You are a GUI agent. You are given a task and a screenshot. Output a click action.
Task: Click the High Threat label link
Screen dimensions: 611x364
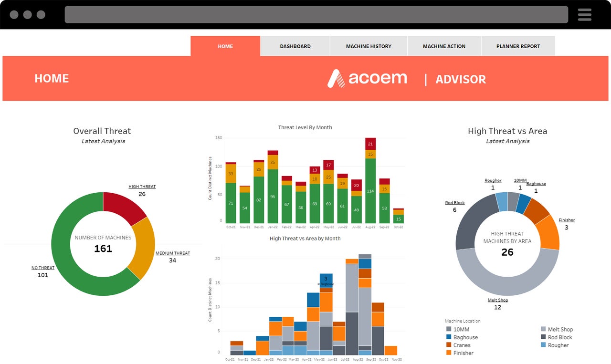tap(142, 187)
